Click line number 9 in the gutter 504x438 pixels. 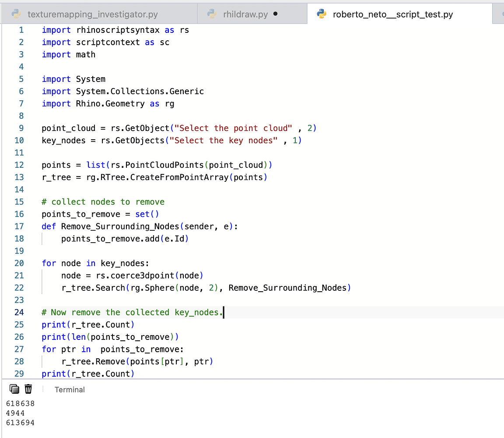(x=21, y=128)
